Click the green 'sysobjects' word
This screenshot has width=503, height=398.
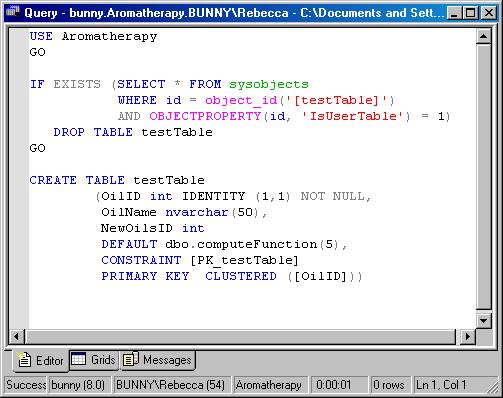269,84
